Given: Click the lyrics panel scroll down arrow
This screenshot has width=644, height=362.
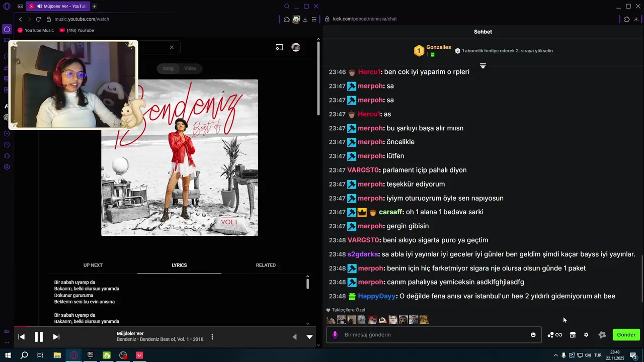Looking at the screenshot, I should click(307, 323).
